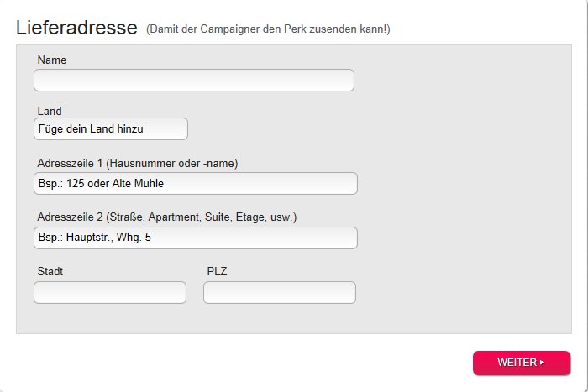
Task: Click the Adresszeile 2 input box
Action: pos(195,238)
